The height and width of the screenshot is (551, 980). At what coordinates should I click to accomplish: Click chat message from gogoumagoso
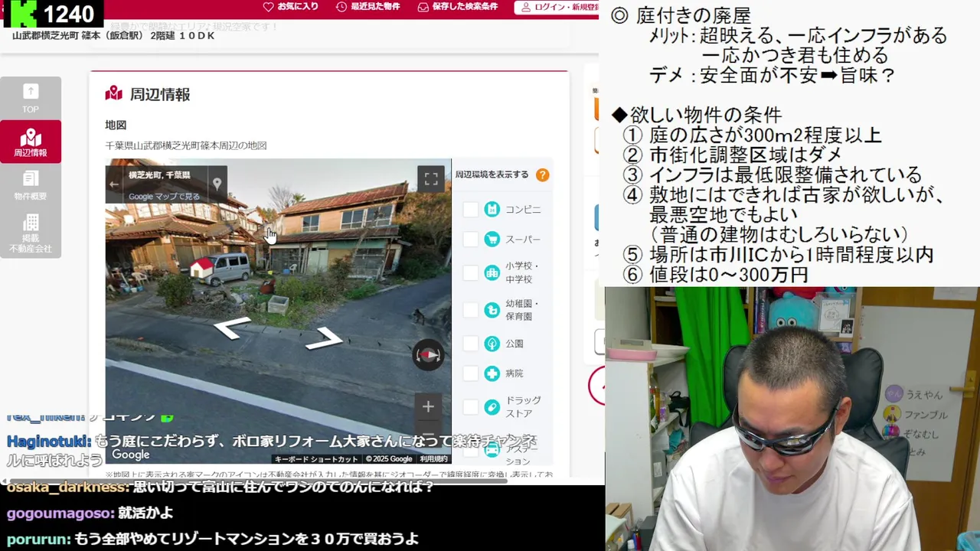pos(90,514)
